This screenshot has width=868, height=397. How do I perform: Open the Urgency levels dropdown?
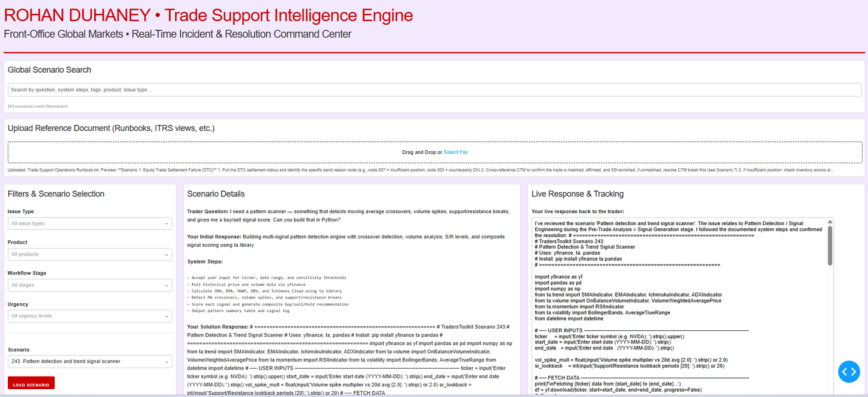pos(90,316)
